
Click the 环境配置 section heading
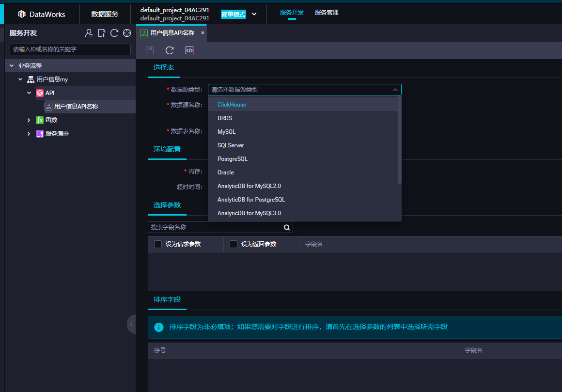[x=167, y=149]
